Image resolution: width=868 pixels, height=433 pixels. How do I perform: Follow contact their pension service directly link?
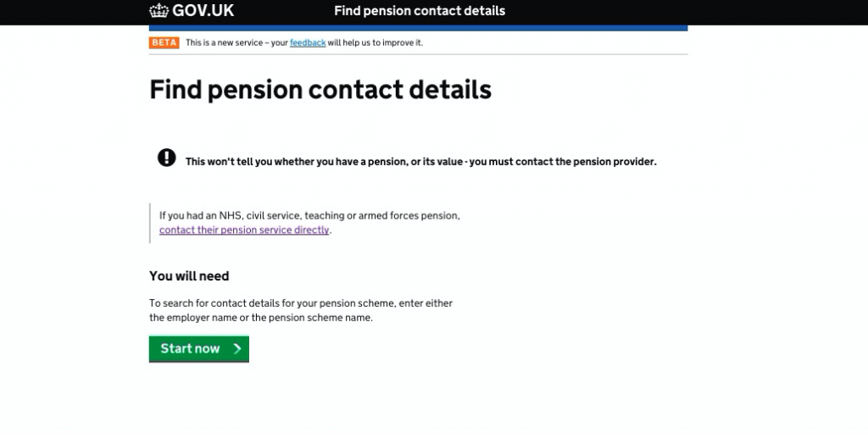244,230
